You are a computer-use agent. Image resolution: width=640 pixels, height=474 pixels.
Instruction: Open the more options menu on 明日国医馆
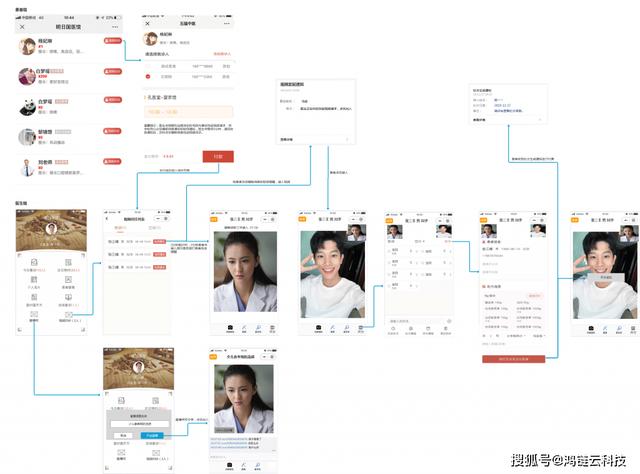click(x=116, y=27)
